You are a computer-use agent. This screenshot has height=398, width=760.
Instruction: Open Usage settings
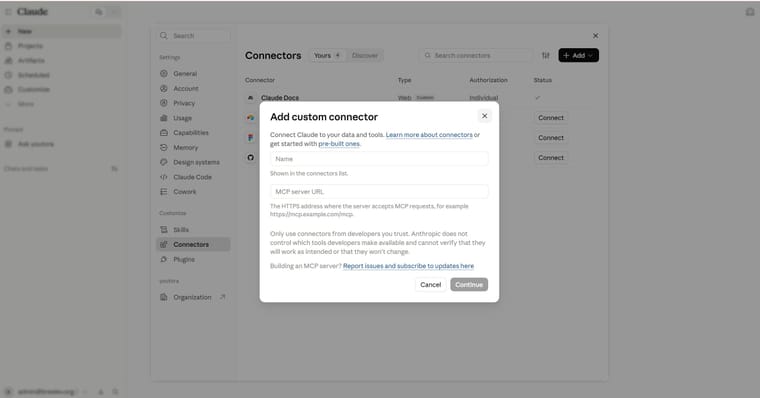click(193, 118)
